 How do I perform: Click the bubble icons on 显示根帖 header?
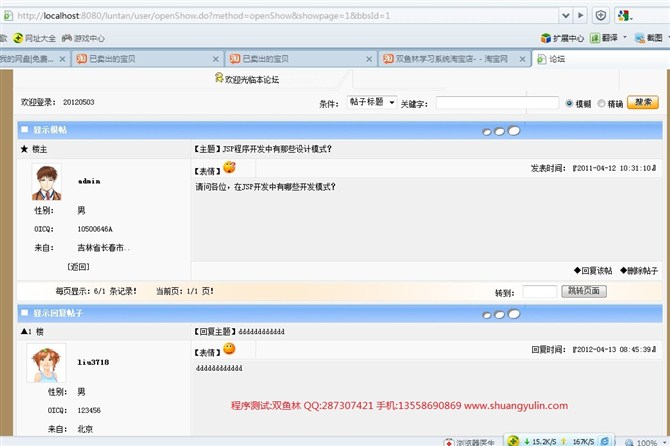[x=501, y=131]
